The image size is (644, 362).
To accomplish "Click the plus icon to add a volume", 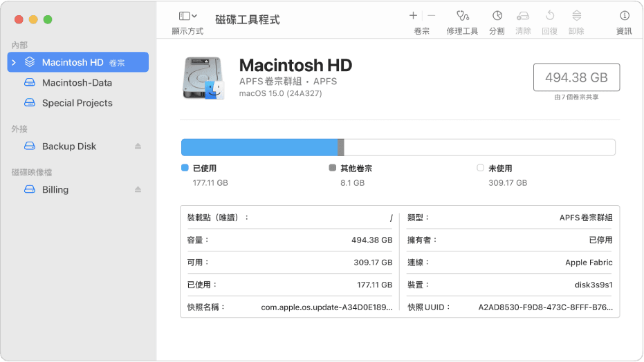I will pos(413,16).
